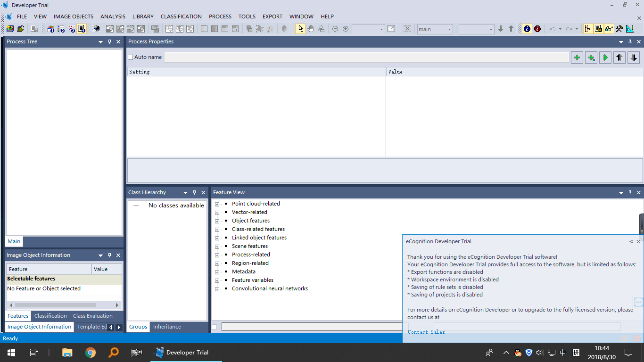Open the Process Tree panel options arrow
This screenshot has width=644, height=362.
[x=100, y=41]
